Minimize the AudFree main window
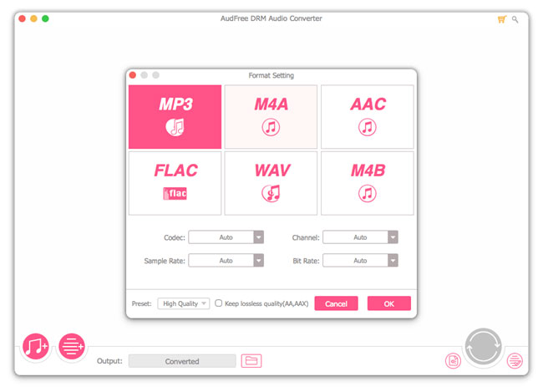Viewport: 543px width, 392px height. pos(33,18)
